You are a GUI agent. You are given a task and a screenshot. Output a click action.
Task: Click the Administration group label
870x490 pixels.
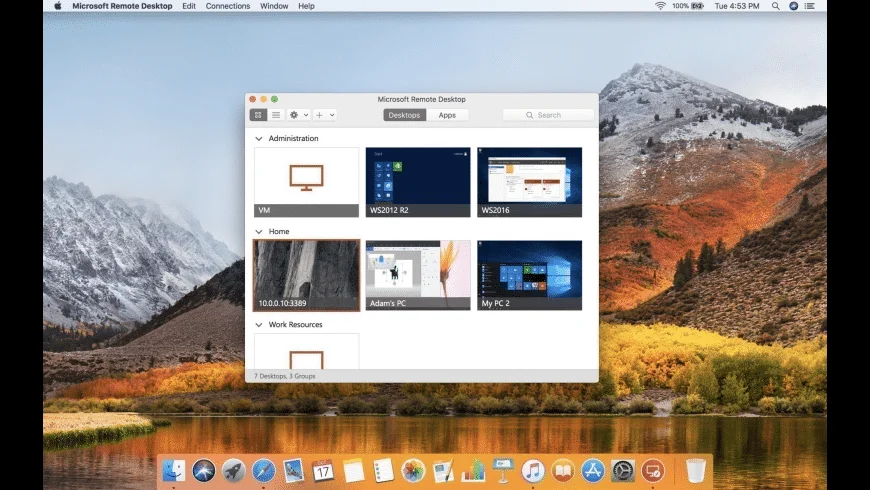pyautogui.click(x=294, y=139)
